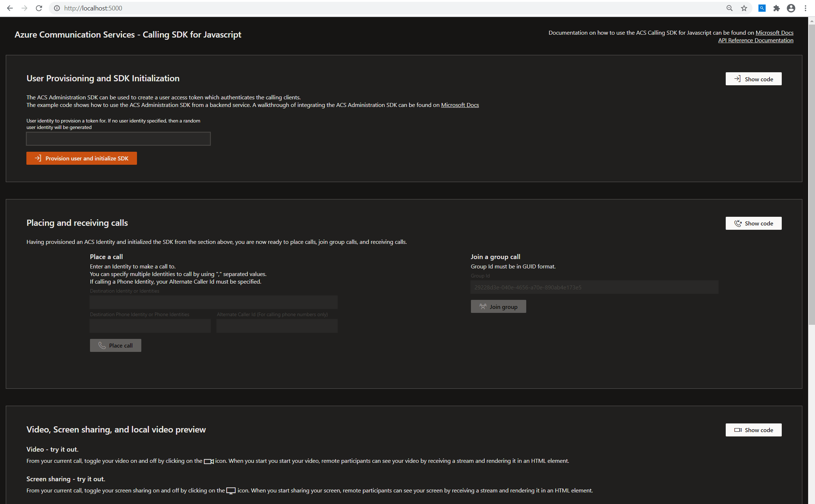Screen dimensions: 815x504
Task: Open Microsoft Docs link in page header
Action: (774, 33)
